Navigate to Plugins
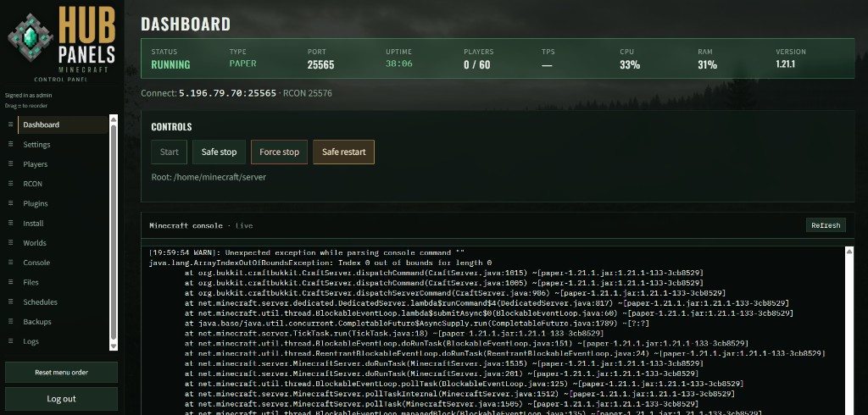The image size is (868, 415). [63, 203]
